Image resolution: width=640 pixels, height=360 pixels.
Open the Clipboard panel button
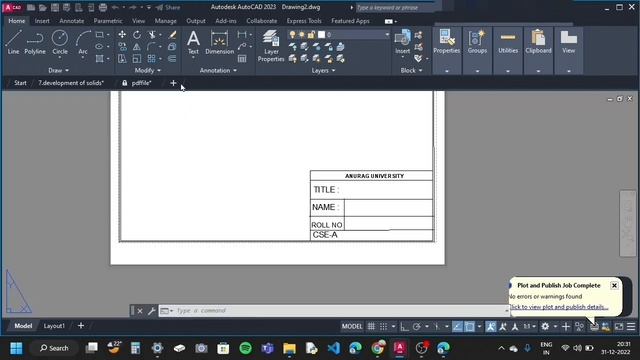coord(538,50)
